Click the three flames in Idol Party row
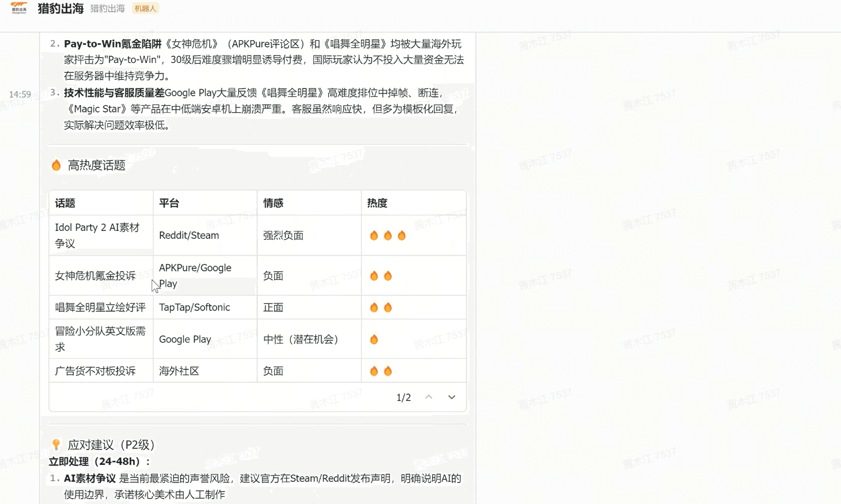The width and height of the screenshot is (841, 504). pos(388,235)
